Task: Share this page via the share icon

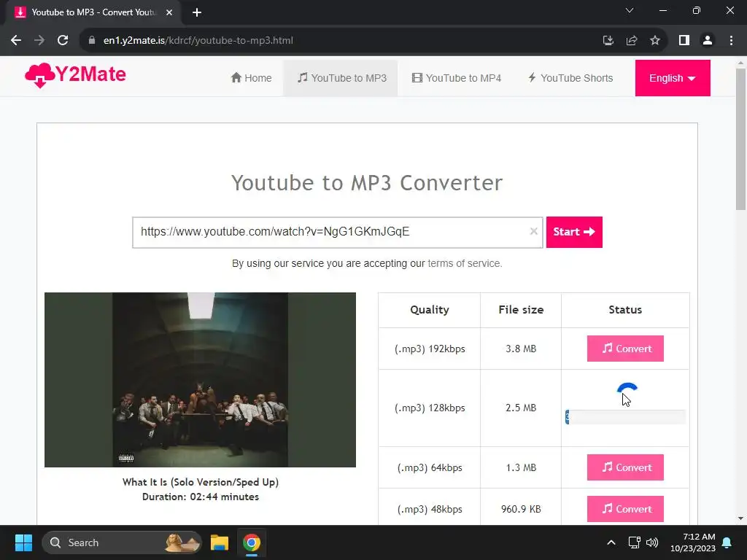Action: (x=632, y=41)
